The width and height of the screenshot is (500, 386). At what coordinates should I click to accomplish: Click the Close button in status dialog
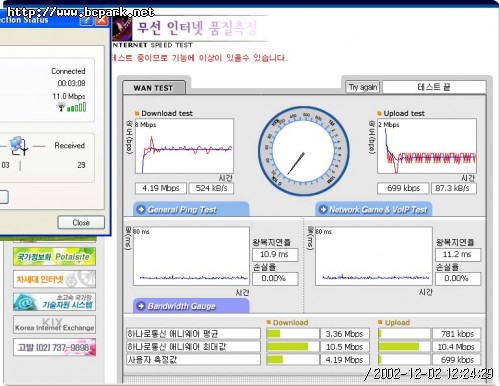[81, 222]
